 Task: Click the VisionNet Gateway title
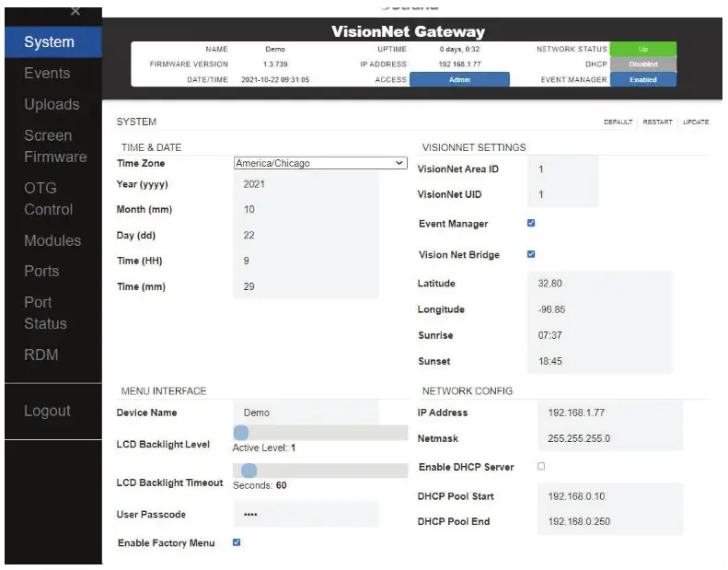(x=408, y=31)
